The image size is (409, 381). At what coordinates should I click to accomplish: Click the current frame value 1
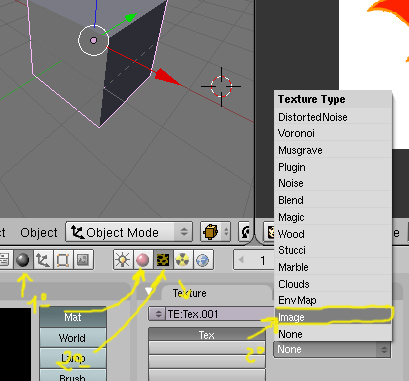[263, 260]
